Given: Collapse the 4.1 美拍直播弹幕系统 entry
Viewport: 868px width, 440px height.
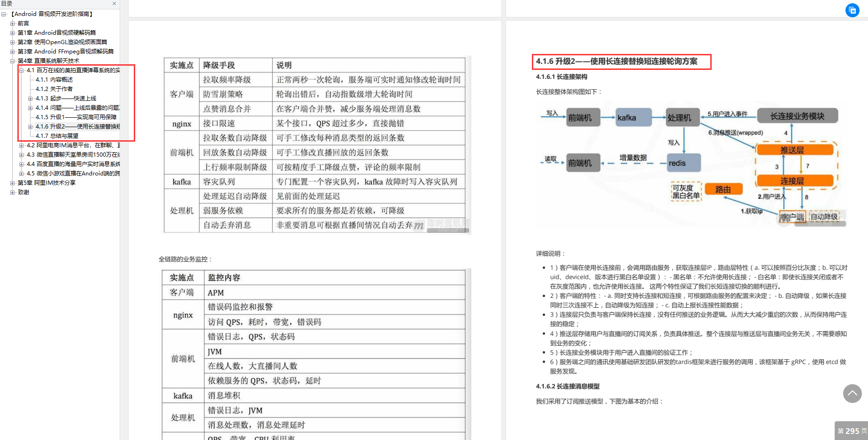Looking at the screenshot, I should (x=21, y=70).
